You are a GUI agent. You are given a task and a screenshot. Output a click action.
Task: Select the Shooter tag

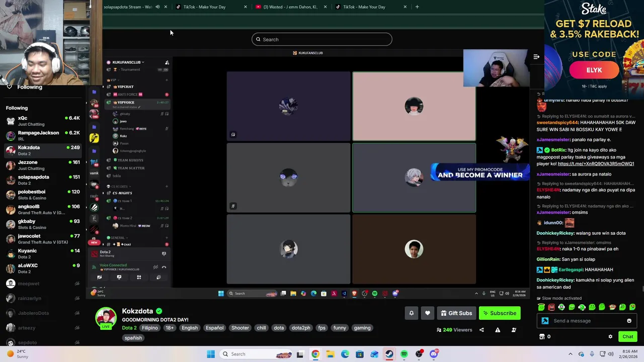tap(240, 328)
